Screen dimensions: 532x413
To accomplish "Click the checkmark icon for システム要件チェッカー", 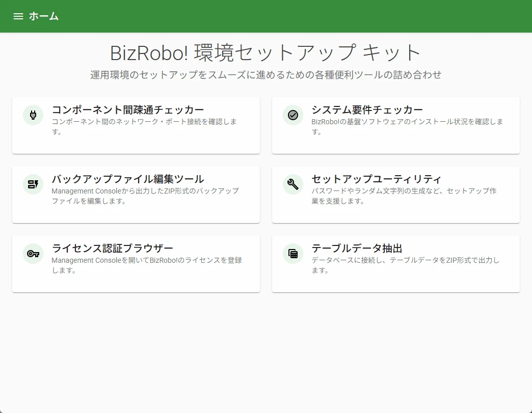I will click(x=293, y=115).
